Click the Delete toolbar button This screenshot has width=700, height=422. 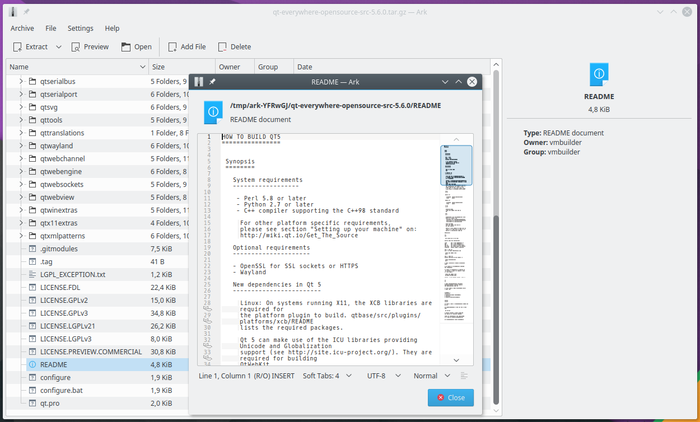pyautogui.click(x=233, y=47)
